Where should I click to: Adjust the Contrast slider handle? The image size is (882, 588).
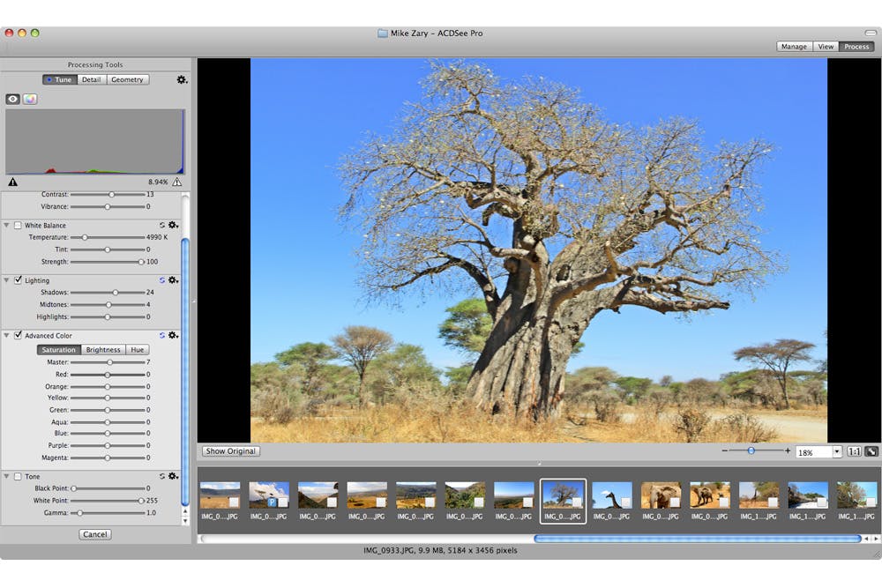(111, 195)
